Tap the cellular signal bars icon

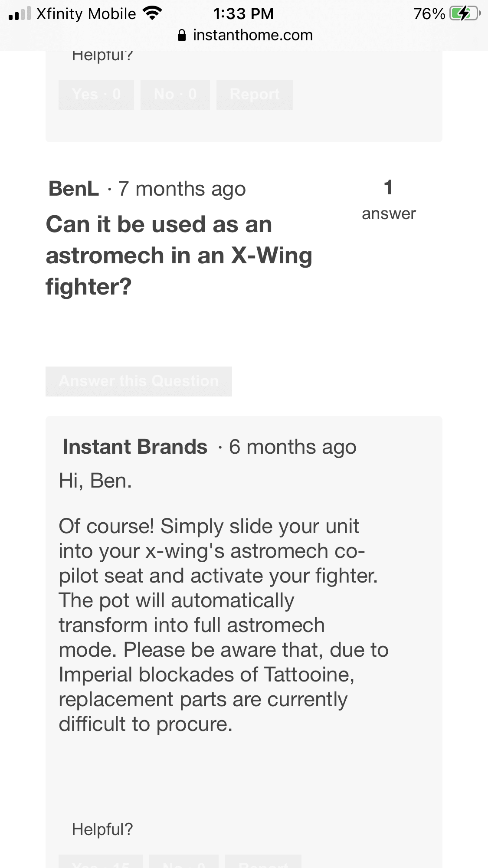pos(20,13)
